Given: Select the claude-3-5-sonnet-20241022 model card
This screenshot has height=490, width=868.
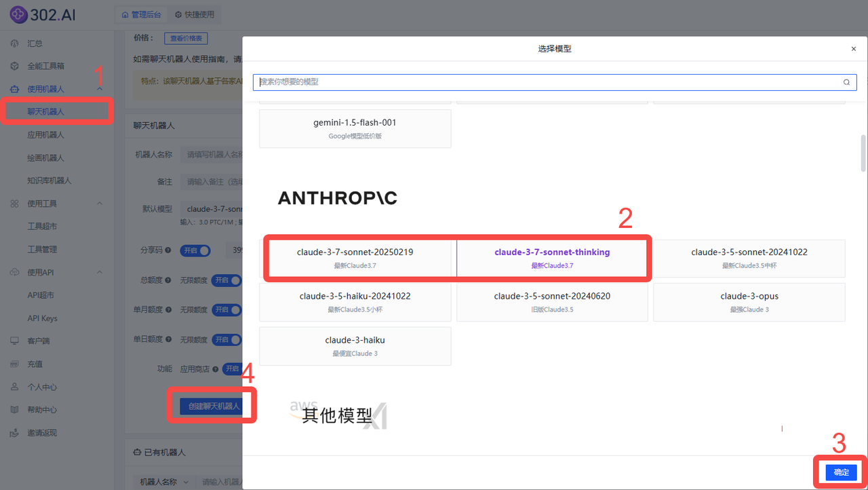Looking at the screenshot, I should [749, 258].
